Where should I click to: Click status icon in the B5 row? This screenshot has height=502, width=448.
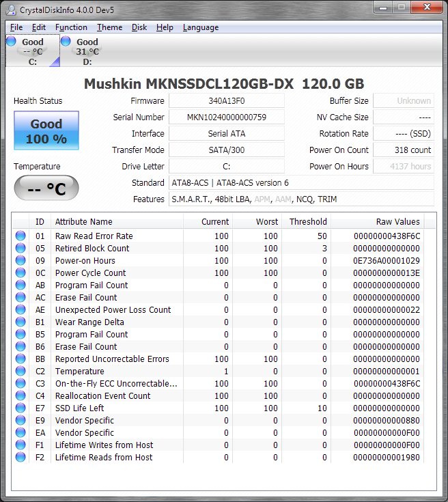pyautogui.click(x=20, y=334)
